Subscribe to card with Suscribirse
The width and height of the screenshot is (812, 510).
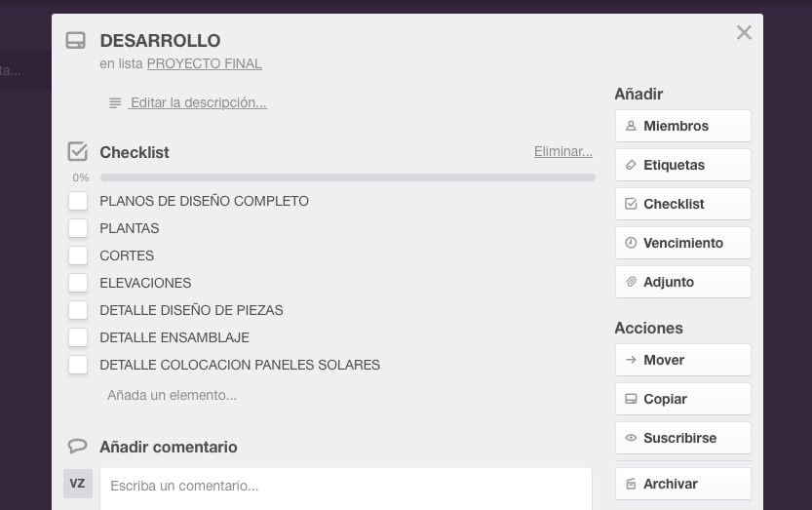[x=682, y=438]
